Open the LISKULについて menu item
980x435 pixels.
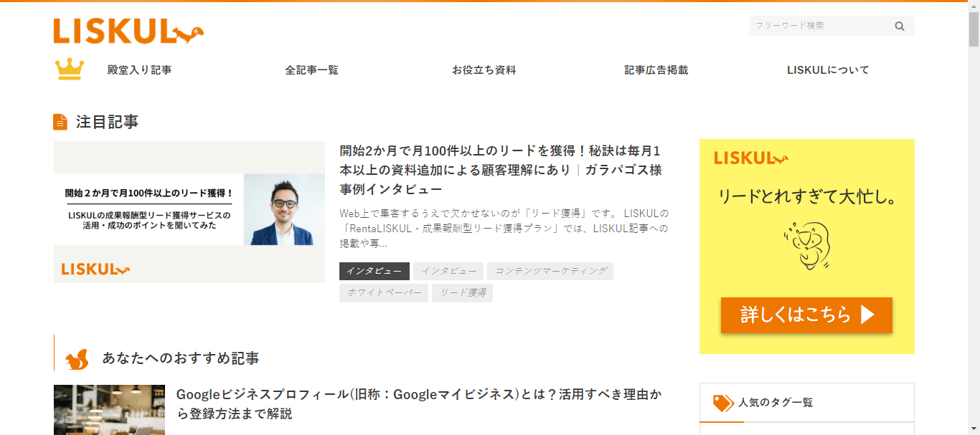(828, 70)
